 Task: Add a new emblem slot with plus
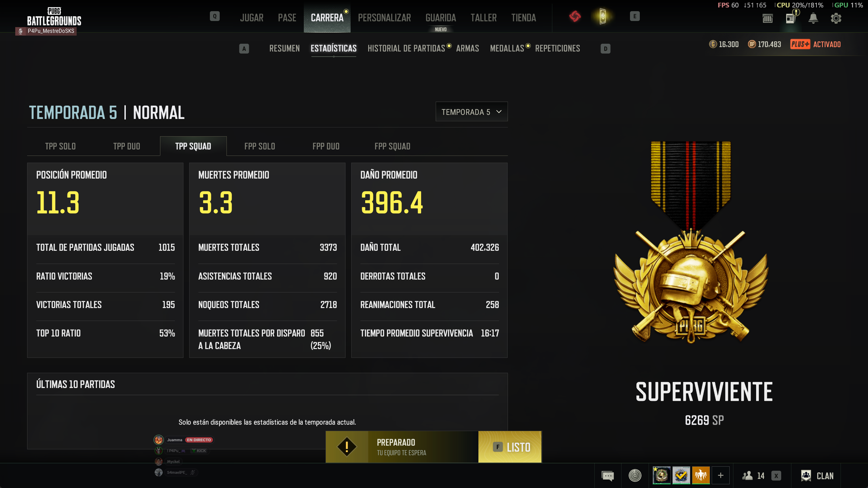tap(721, 475)
